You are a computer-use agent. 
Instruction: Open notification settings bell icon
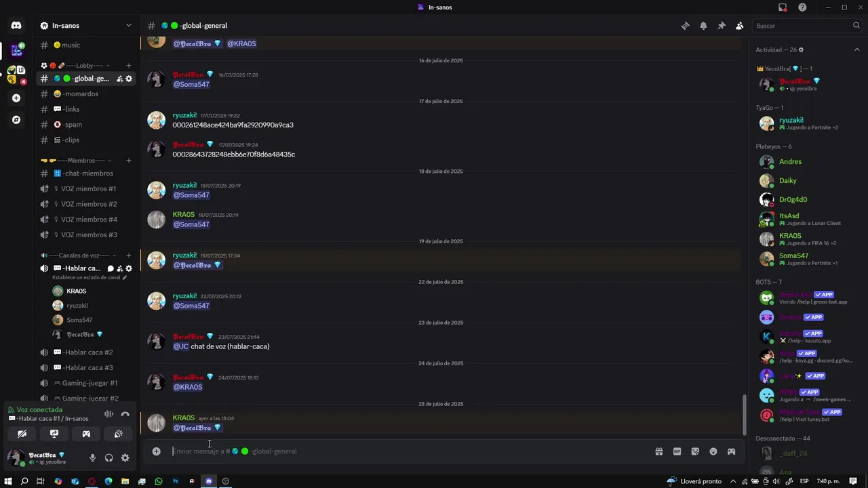pyautogui.click(x=703, y=26)
